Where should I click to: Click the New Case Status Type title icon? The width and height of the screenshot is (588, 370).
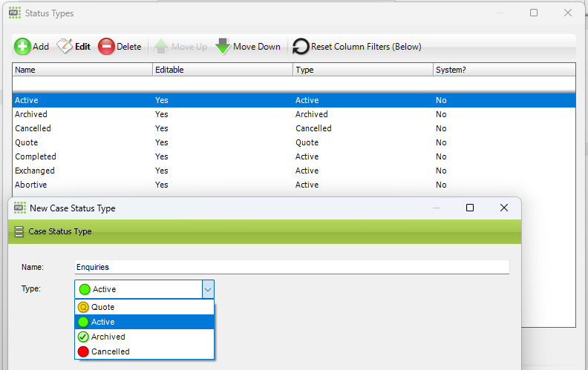[20, 208]
